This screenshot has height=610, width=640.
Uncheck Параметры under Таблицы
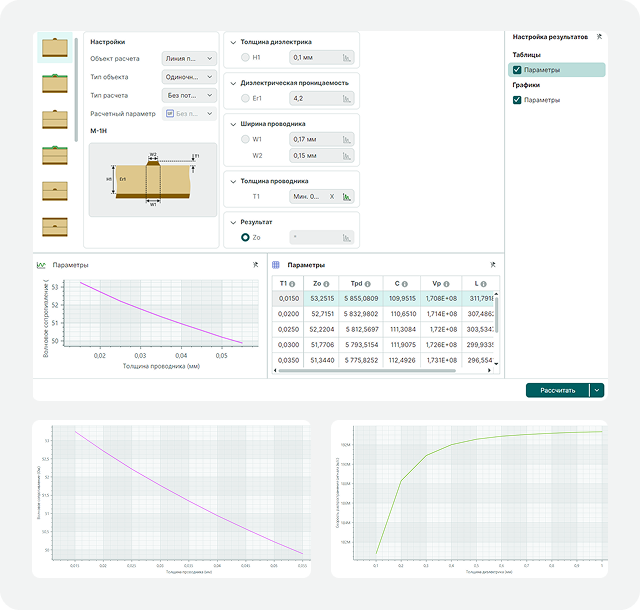[517, 70]
